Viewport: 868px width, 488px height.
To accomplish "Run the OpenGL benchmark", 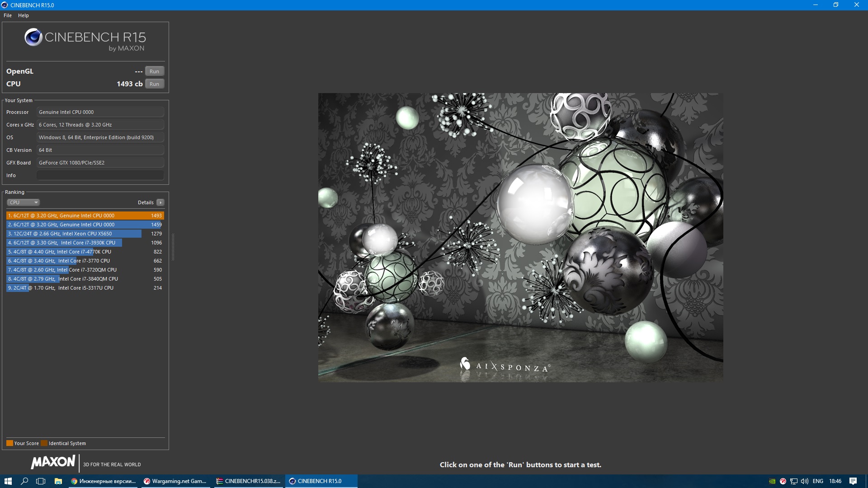I will (x=154, y=71).
